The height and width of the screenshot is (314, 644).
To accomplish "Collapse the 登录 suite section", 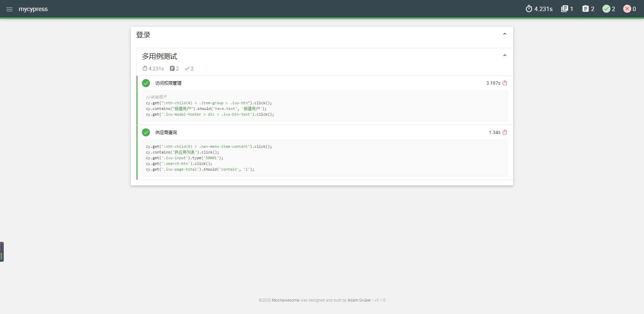I will coord(505,34).
